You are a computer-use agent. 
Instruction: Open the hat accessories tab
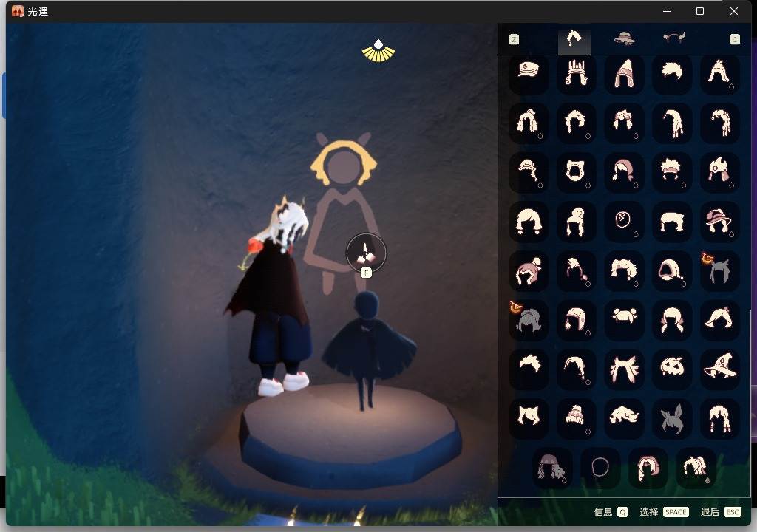click(624, 38)
